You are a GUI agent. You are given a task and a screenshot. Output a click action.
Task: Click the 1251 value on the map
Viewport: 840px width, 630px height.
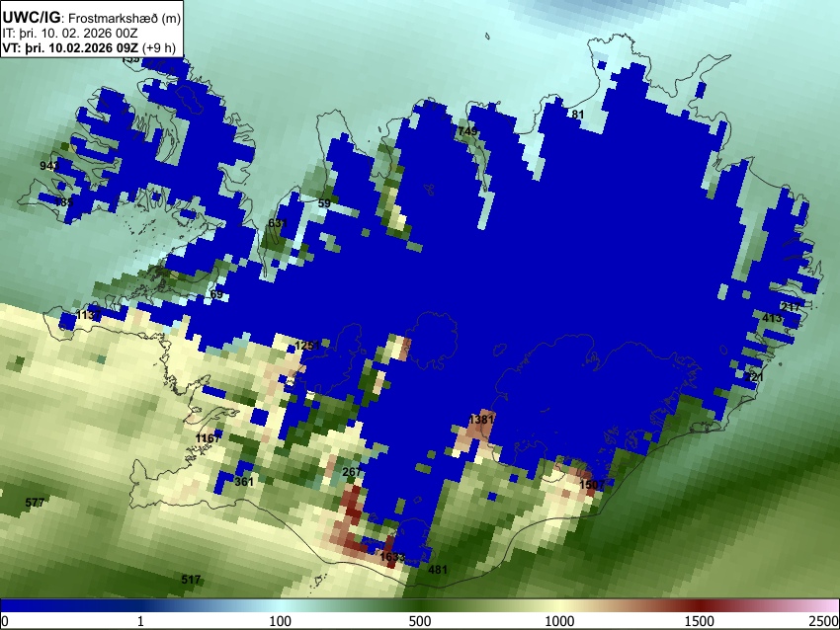click(307, 346)
